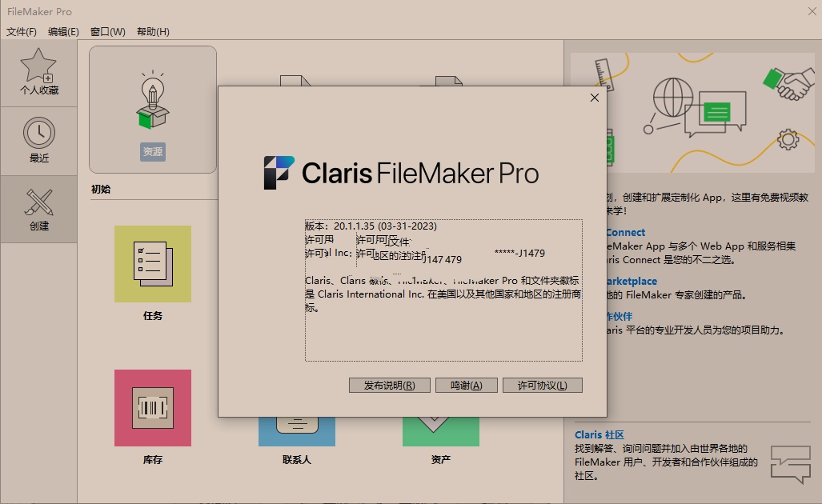Image resolution: width=822 pixels, height=504 pixels.
Task: Click the version text 20.1.1.35
Action: pyautogui.click(x=354, y=226)
